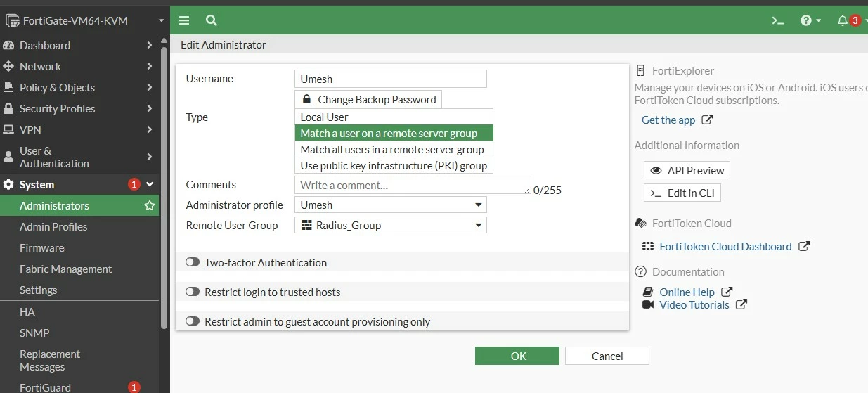Open the Get the app link
The width and height of the screenshot is (868, 393).
668,120
